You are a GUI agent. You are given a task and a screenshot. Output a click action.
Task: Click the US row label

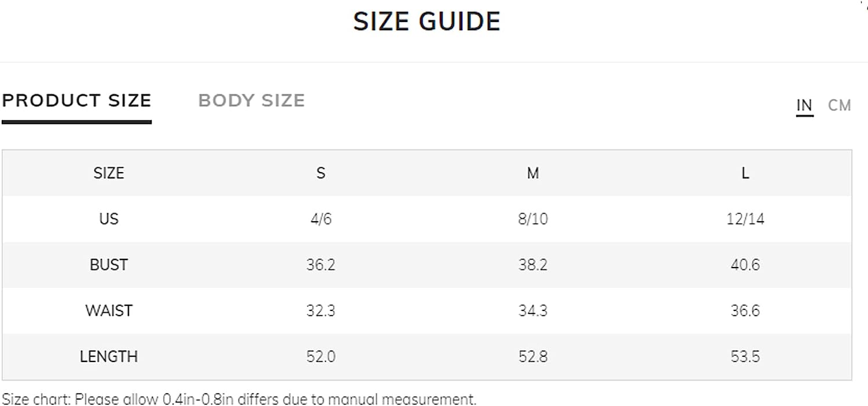pyautogui.click(x=109, y=219)
